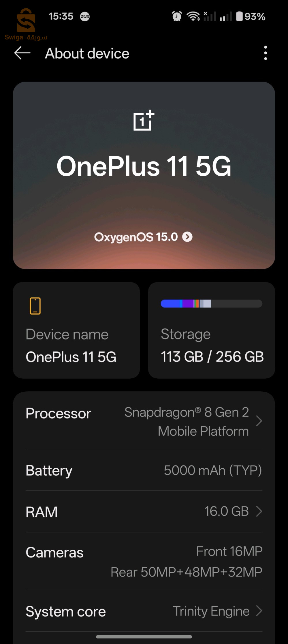Image resolution: width=288 pixels, height=644 pixels.
Task: Expand System core chevron
Action: click(259, 611)
